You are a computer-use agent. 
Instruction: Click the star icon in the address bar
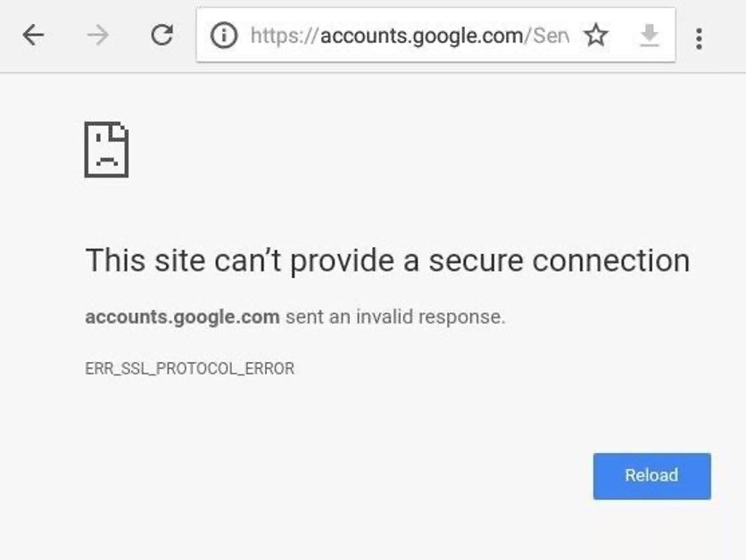(x=595, y=36)
